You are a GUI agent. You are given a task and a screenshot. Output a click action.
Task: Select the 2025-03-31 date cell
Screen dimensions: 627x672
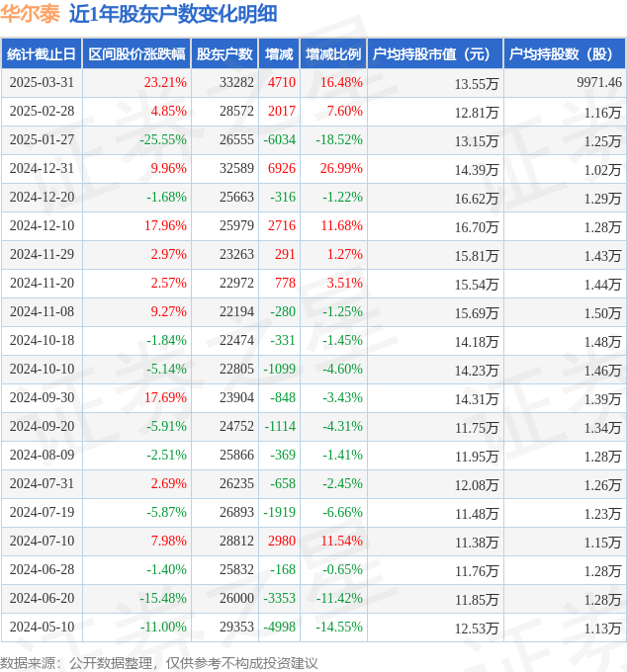click(x=42, y=82)
